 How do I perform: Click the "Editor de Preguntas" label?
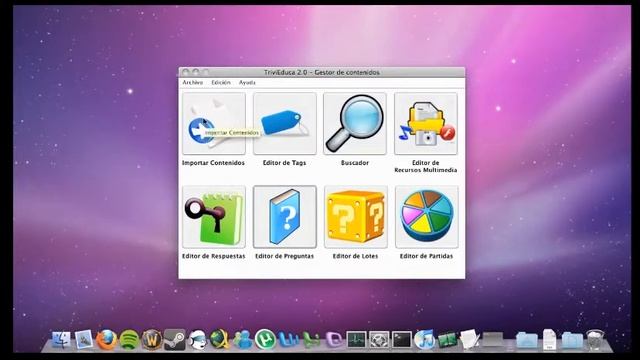click(x=284, y=256)
